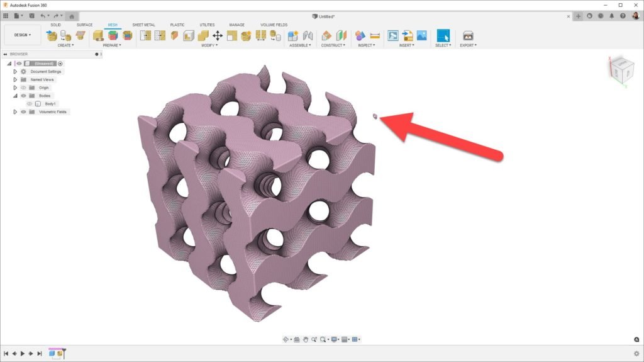Click the Save disk icon

tap(31, 16)
